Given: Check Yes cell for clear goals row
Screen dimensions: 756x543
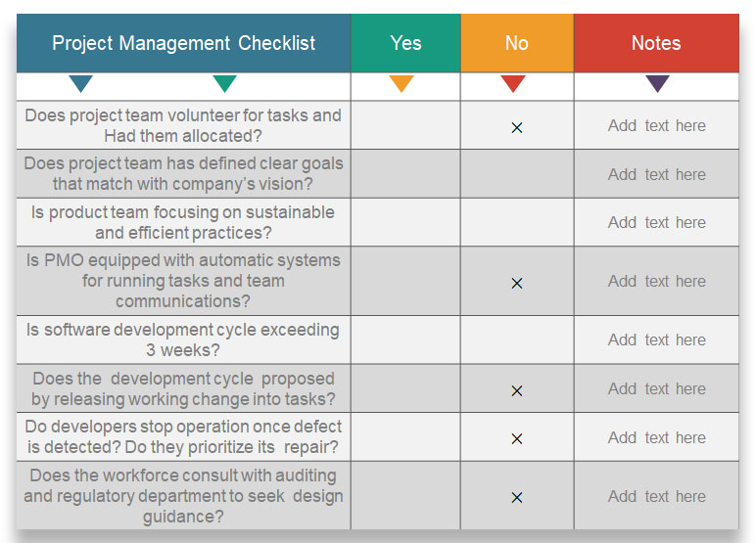Looking at the screenshot, I should (x=405, y=174).
